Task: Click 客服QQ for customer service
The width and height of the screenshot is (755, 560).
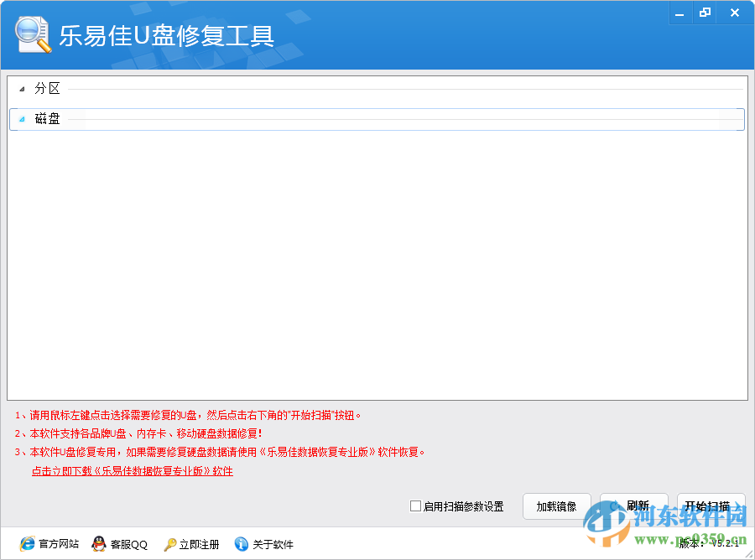Action: click(127, 544)
